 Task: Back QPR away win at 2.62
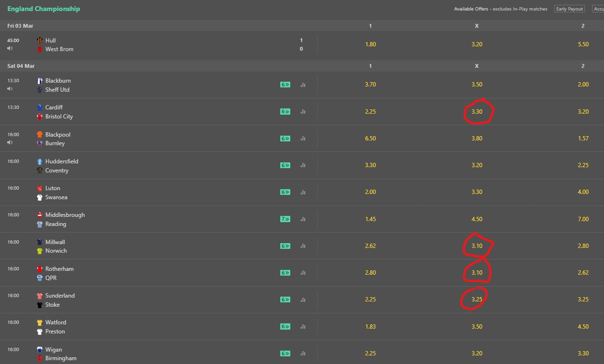click(x=583, y=273)
